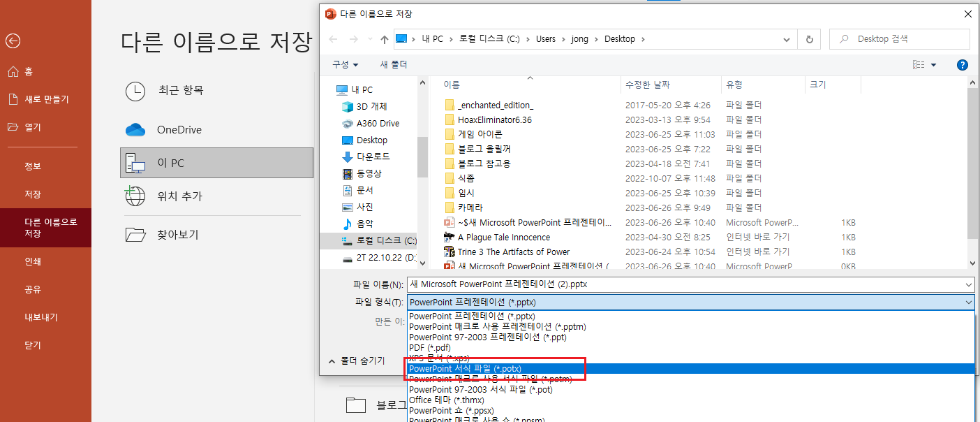Choose PowerPoint 매크로 사용 프레젠테이션 (*.pptm)
Image resolution: width=980 pixels, height=422 pixels.
690,327
